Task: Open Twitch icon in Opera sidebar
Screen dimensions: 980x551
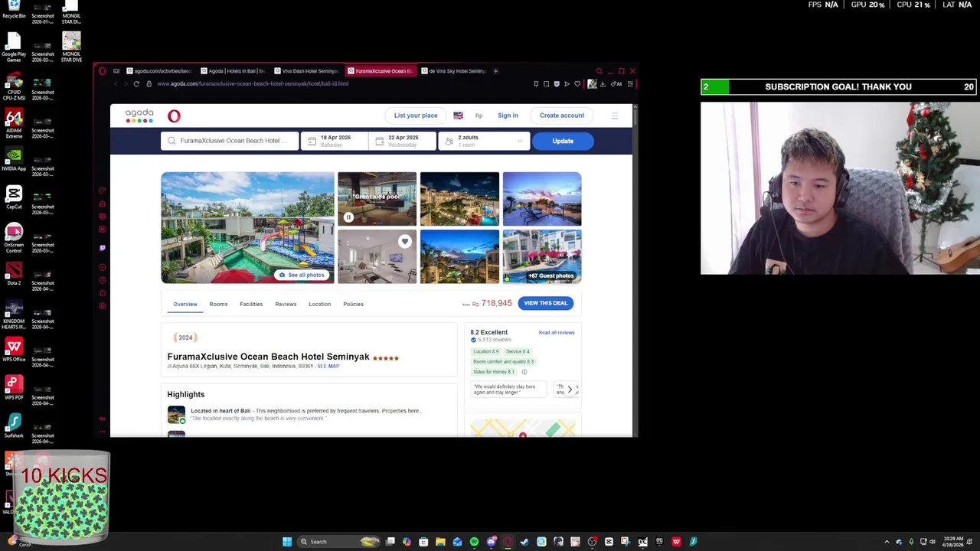Action: (102, 247)
